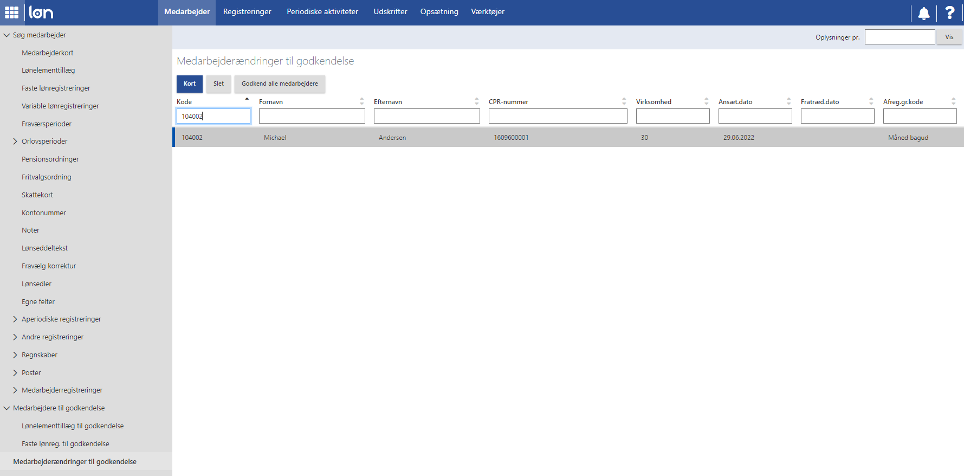Expand the Orlovsperioder tree node

(15, 141)
